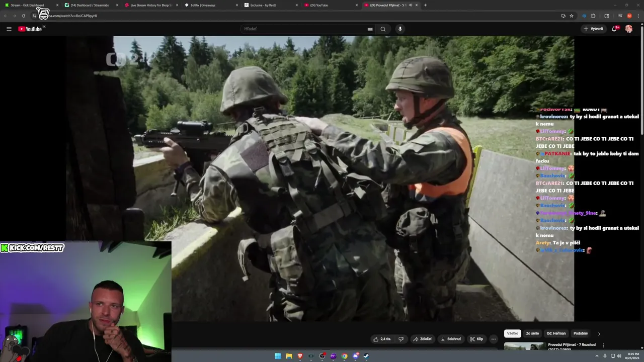Open options for Provedul Přijímač 7 Rozchod video
Viewport: 644px width, 362px height.
coord(603,345)
